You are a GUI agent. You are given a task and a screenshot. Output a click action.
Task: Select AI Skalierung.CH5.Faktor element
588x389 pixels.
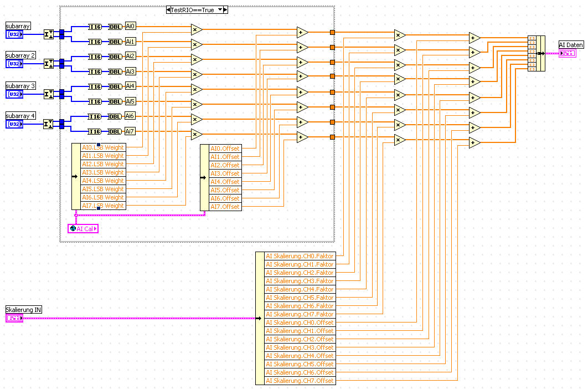(x=300, y=298)
